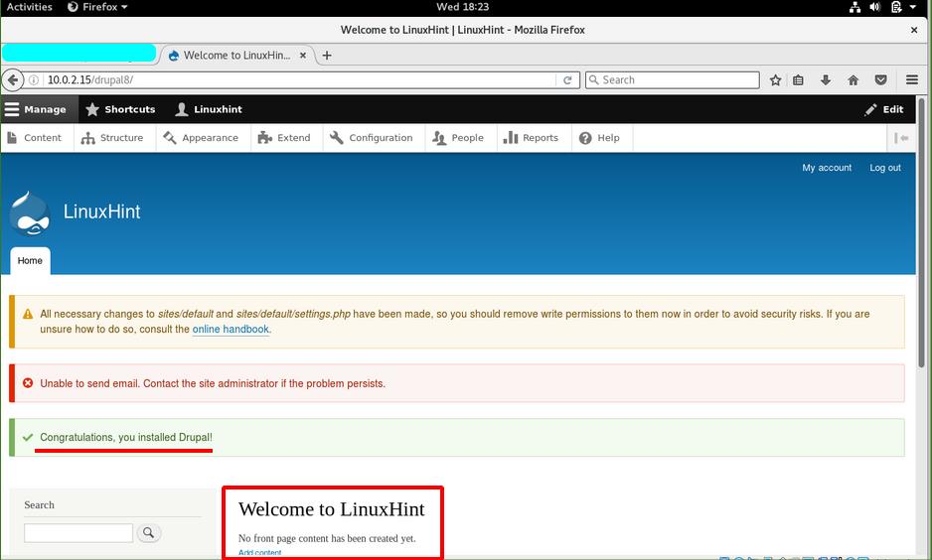The image size is (932, 560).
Task: Click the volume speaker icon in top bar
Action: tap(875, 7)
